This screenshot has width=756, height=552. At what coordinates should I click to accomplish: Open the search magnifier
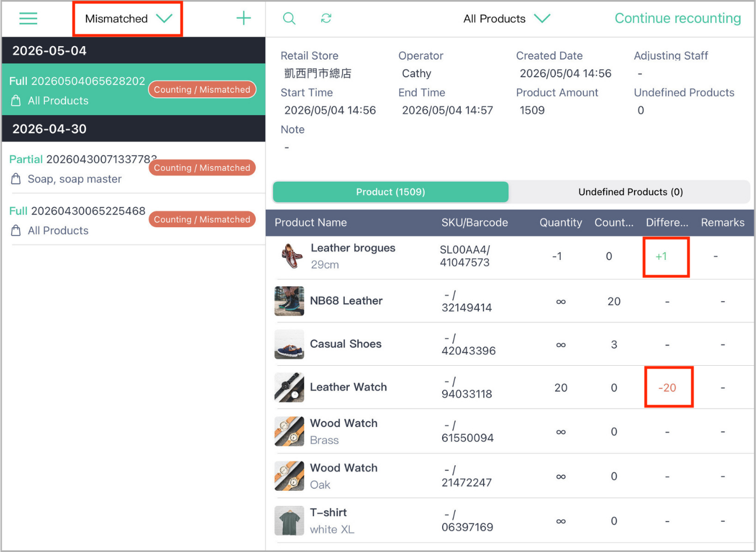(289, 19)
